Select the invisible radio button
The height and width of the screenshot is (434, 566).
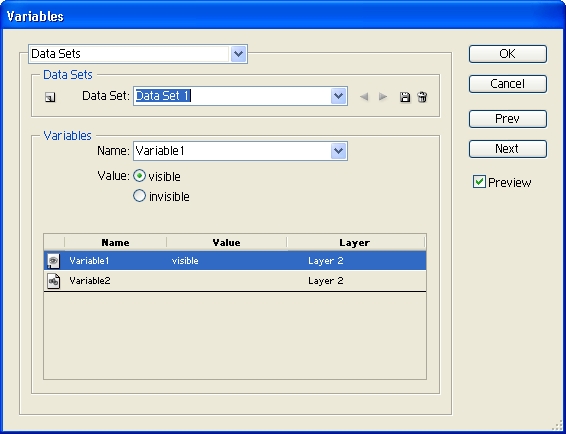click(x=139, y=196)
